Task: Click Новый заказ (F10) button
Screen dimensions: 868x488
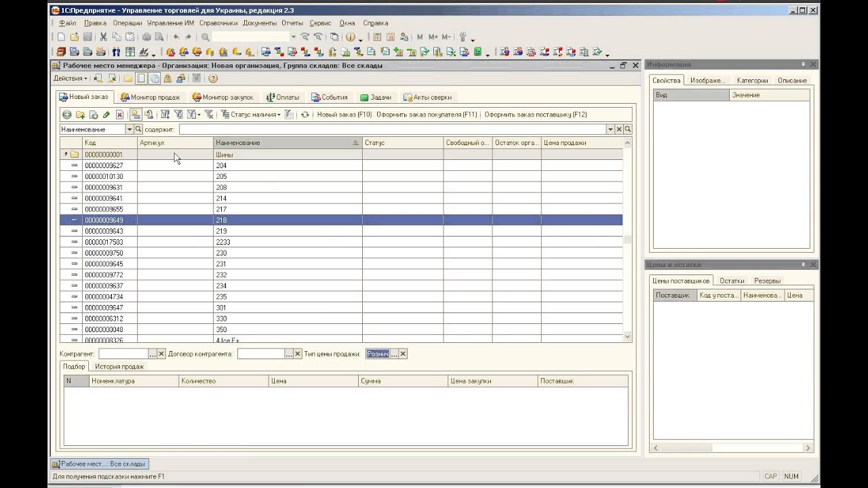Action: 344,115
